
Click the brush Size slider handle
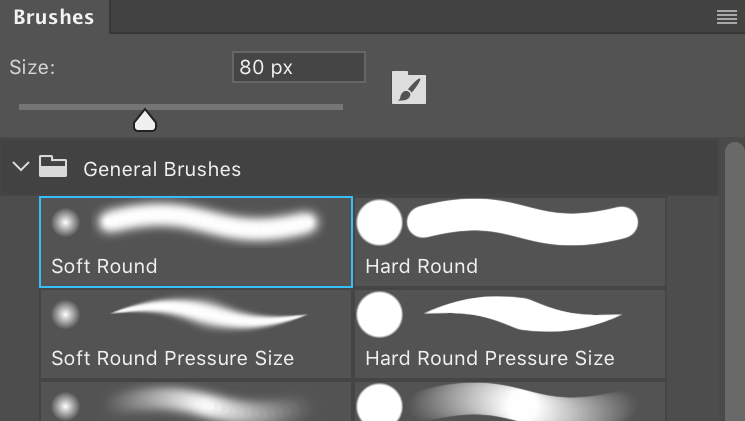point(145,120)
